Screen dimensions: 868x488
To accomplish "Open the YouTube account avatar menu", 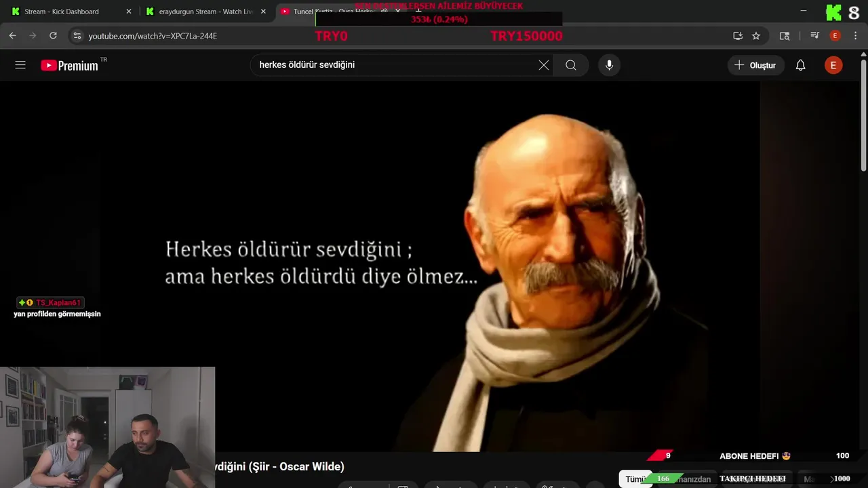I will coord(833,65).
